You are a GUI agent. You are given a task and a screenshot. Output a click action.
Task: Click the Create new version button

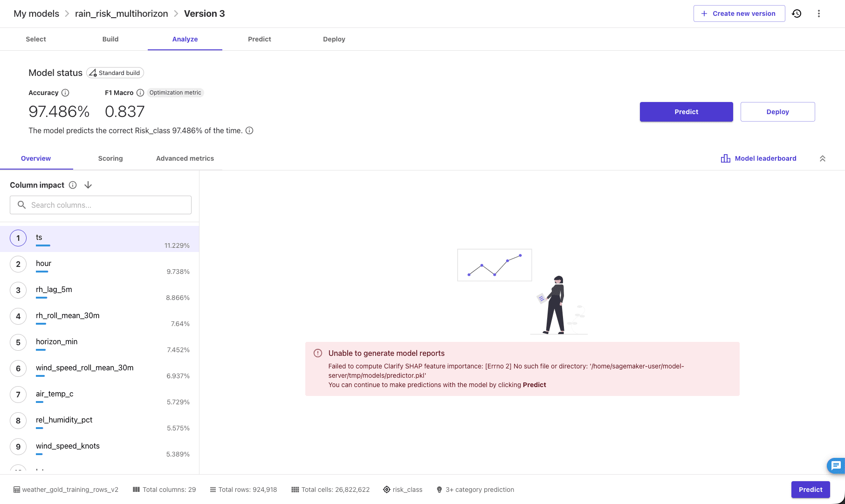[x=739, y=14]
